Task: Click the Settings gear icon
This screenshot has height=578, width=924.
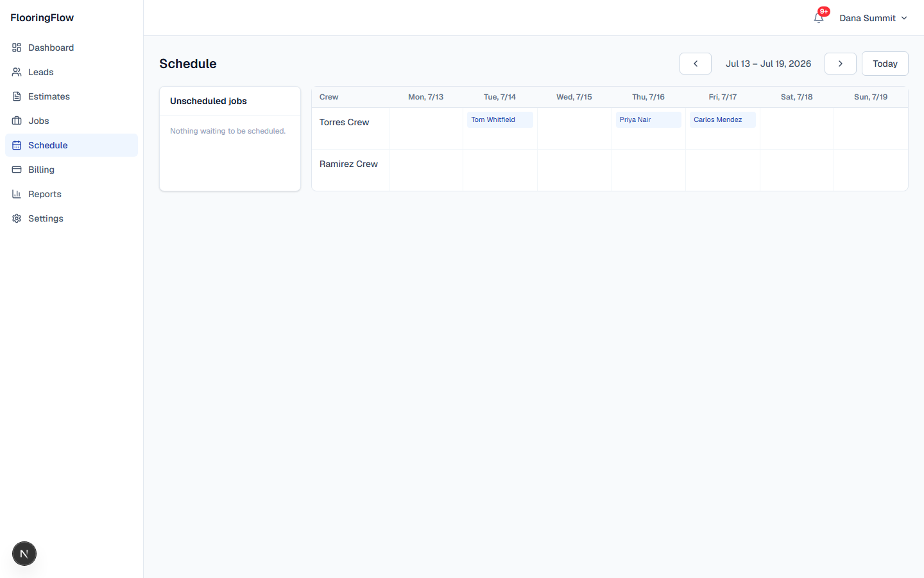Action: [x=17, y=218]
